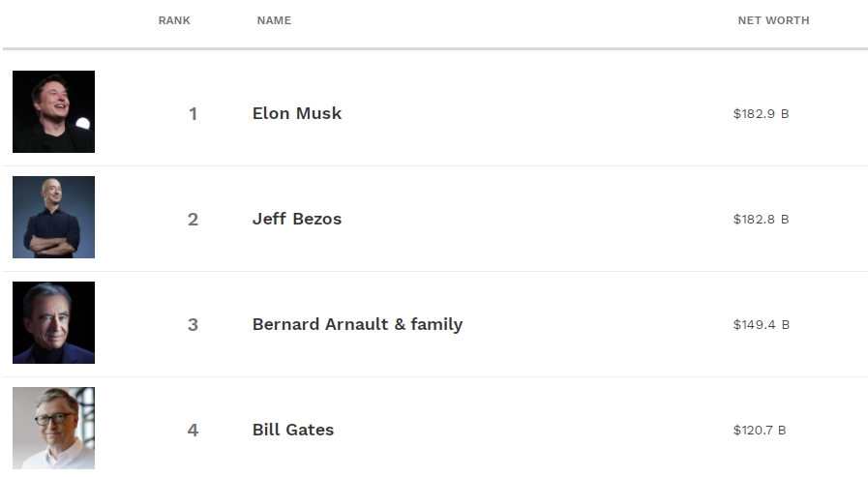
Task: Sort by the NAME column header
Action: 274,20
